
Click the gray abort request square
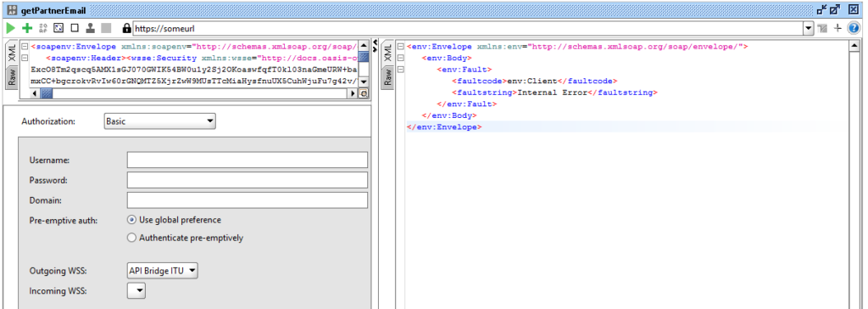[x=106, y=28]
